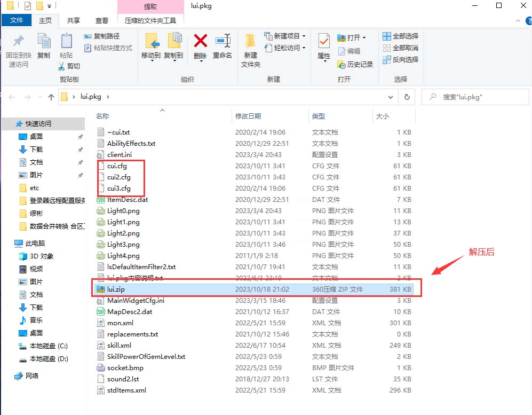The width and height of the screenshot is (532, 415).
Task: Click chevron after lui.pkg in path
Action: [x=108, y=97]
